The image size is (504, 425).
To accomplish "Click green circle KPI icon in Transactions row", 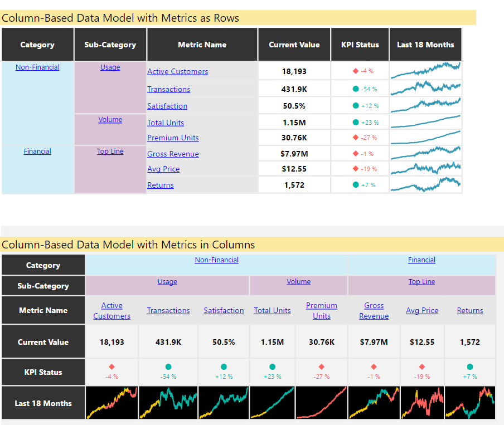I will click(356, 89).
